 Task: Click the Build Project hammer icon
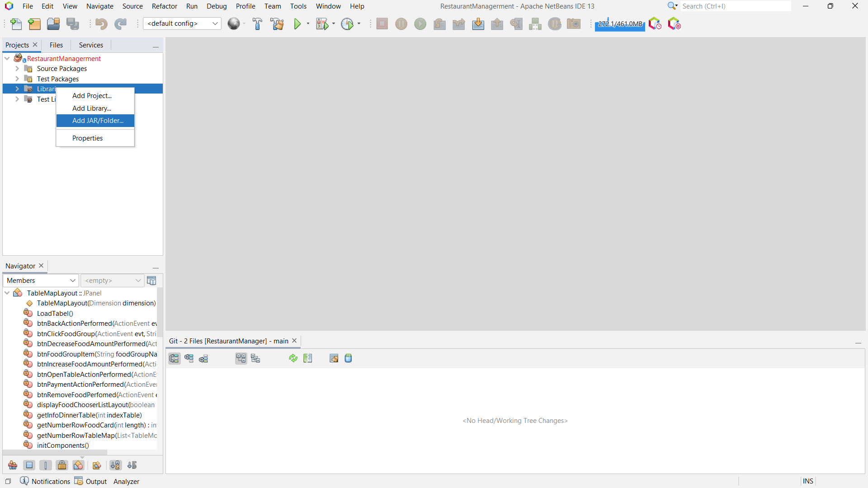click(x=257, y=24)
